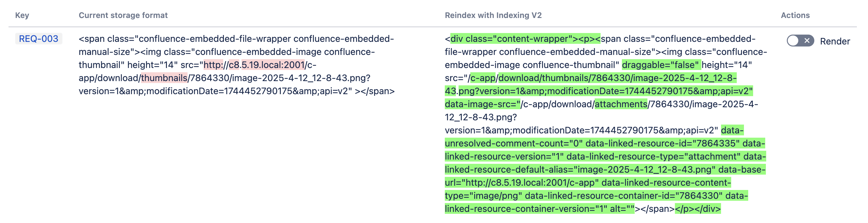The image size is (868, 223).
Task: Toggle the Render switch on
Action: [x=800, y=41]
